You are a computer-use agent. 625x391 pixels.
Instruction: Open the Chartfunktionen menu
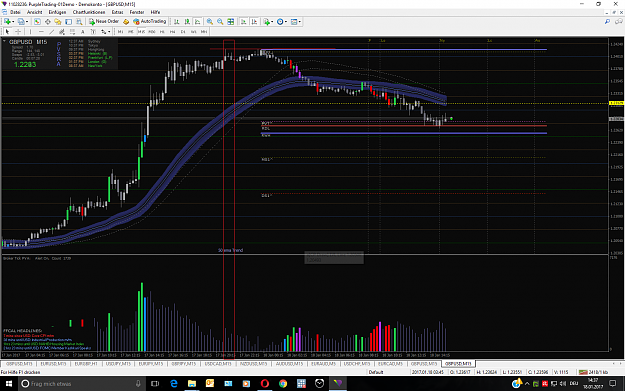click(x=89, y=12)
